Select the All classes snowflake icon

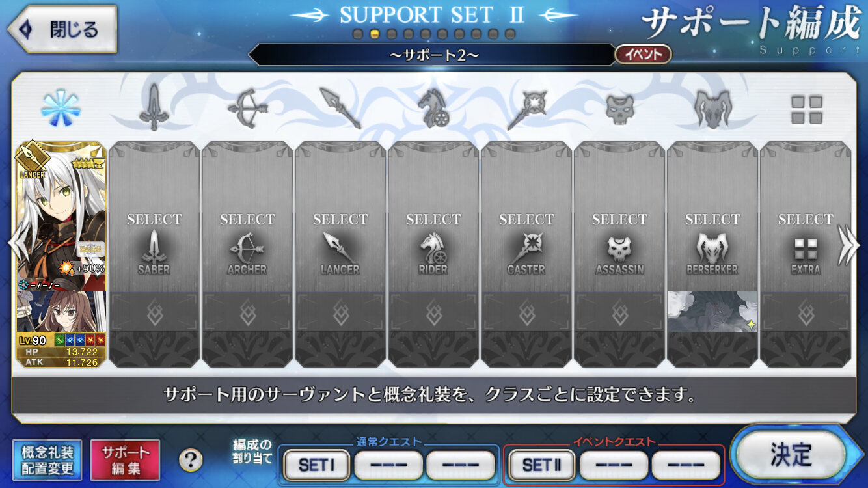click(x=61, y=108)
